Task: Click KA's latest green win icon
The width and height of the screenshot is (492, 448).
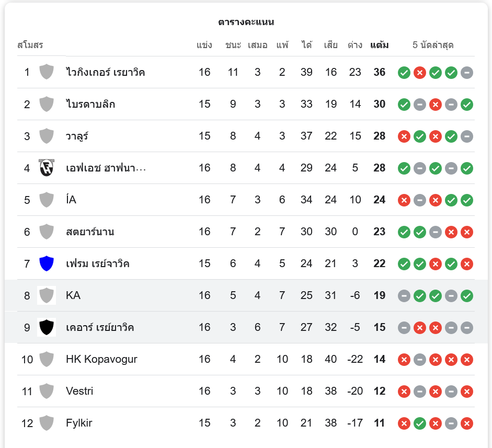Action: (466, 295)
